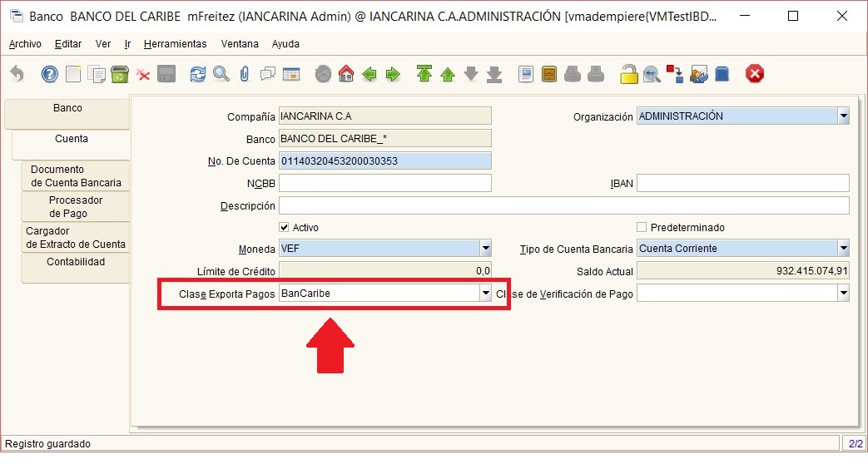Go to menu with the red house icon
The height and width of the screenshot is (474, 868).
click(x=346, y=73)
